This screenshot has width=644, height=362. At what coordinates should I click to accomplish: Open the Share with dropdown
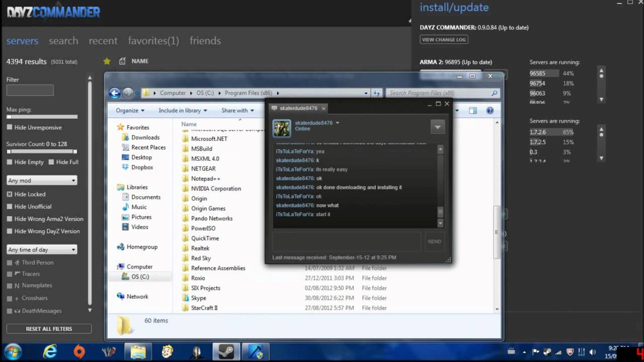tap(238, 111)
